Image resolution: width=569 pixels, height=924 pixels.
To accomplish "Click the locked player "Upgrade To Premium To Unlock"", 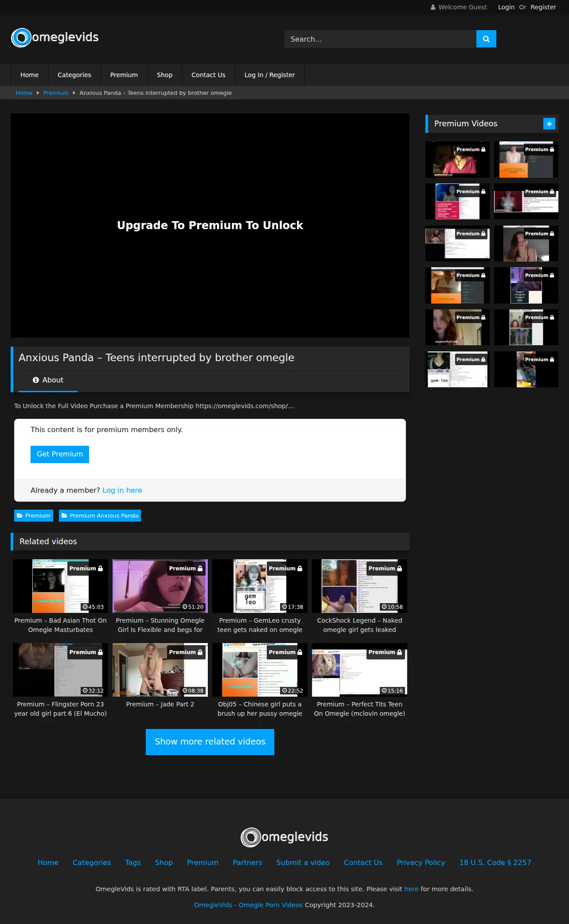I will coord(210,226).
